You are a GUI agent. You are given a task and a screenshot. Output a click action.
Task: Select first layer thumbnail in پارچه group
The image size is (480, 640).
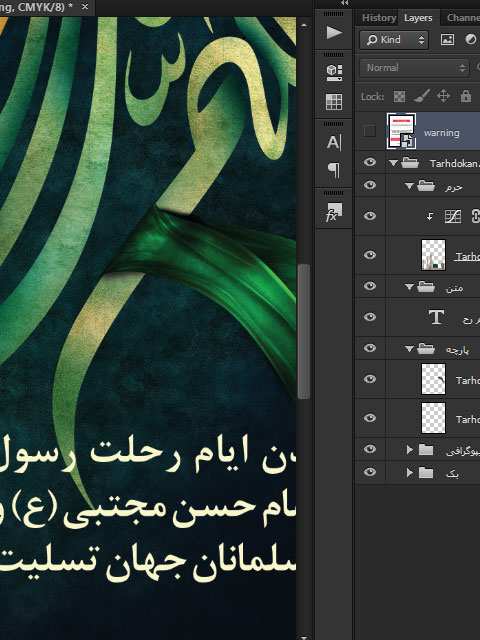[433, 379]
